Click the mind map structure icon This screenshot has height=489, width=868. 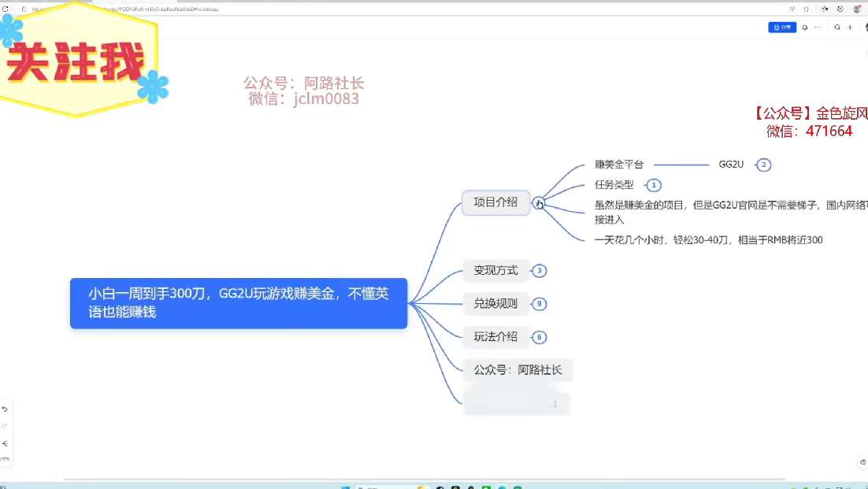(x=5, y=443)
